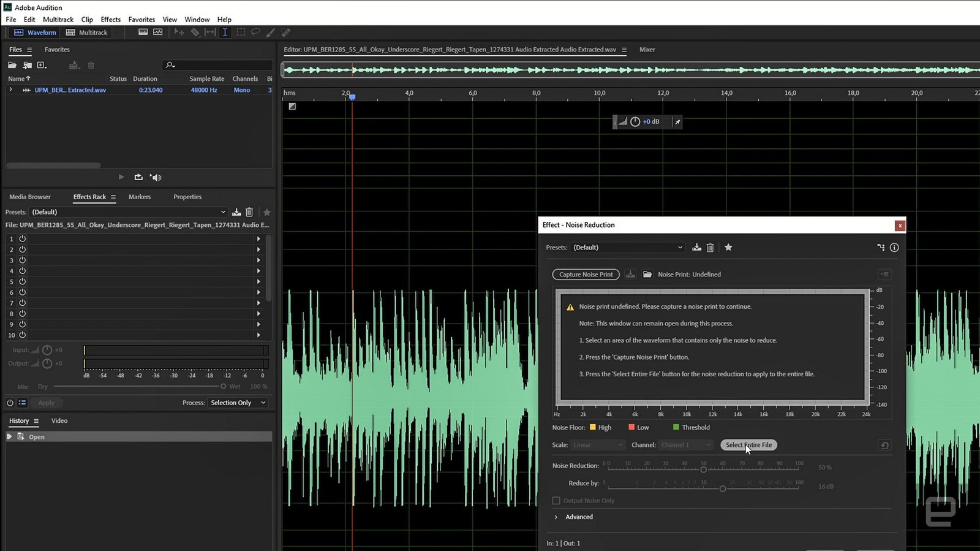The width and height of the screenshot is (980, 551).
Task: Toggle the main Effects Rack power button
Action: [10, 403]
